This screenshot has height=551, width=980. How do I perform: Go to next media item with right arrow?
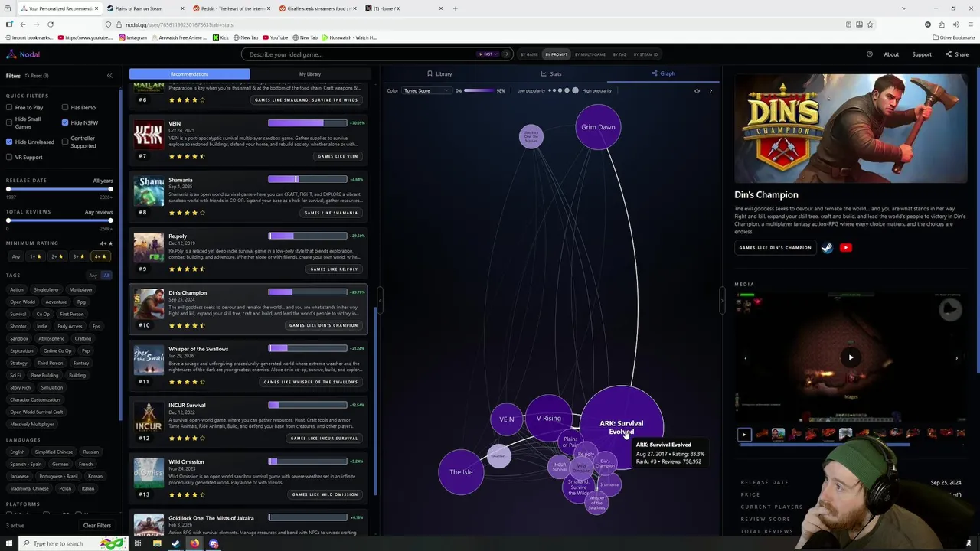956,357
